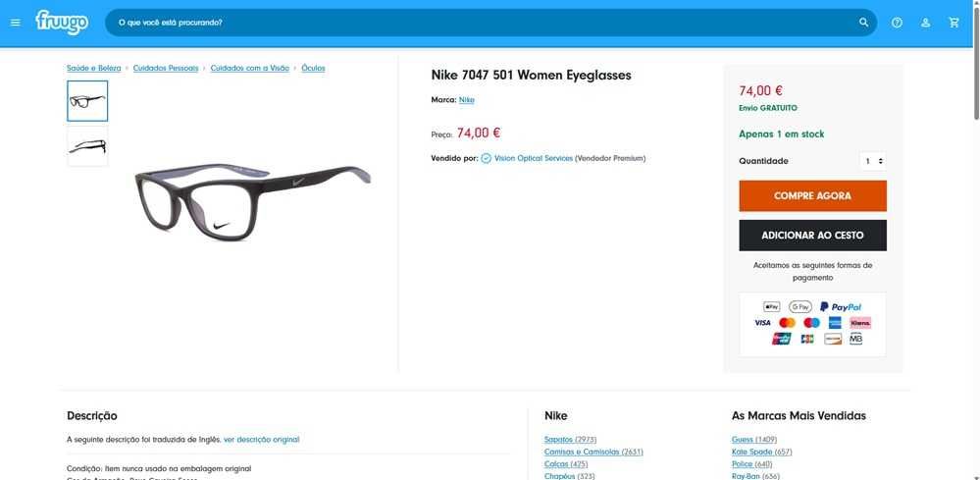980x480 pixels.
Task: Click the ADICIONAR AO CESTO button
Action: (812, 235)
